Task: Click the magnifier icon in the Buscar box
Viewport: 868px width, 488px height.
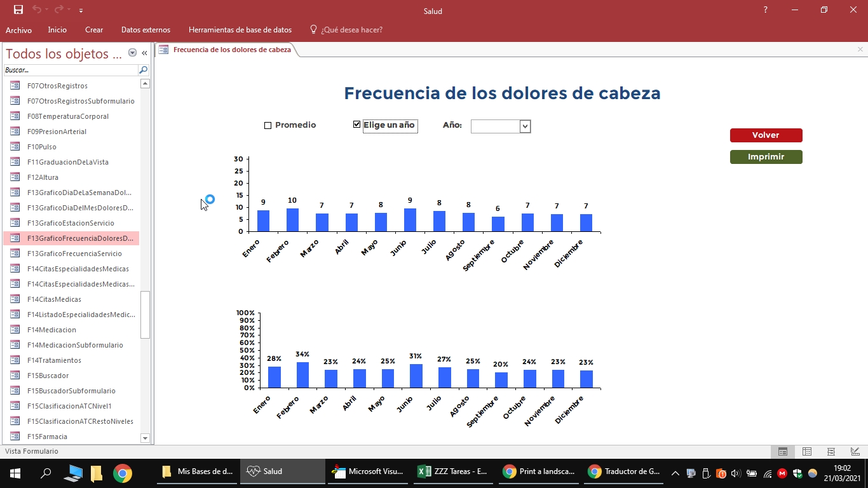Action: [144, 70]
